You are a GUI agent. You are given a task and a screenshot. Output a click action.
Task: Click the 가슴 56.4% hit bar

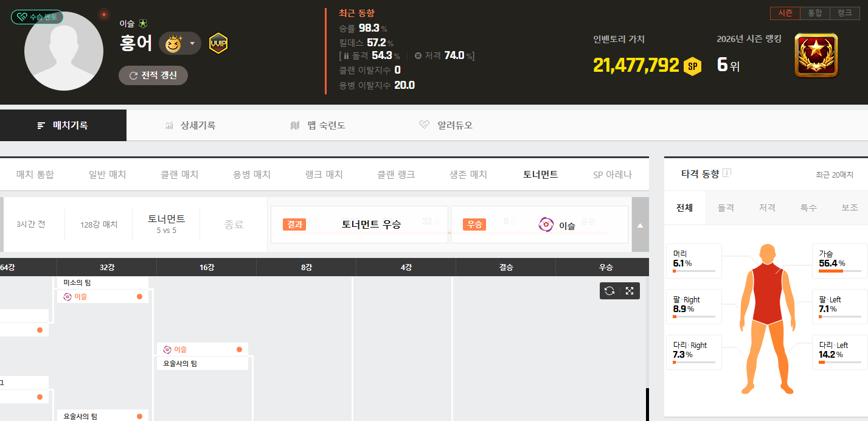pyautogui.click(x=839, y=271)
